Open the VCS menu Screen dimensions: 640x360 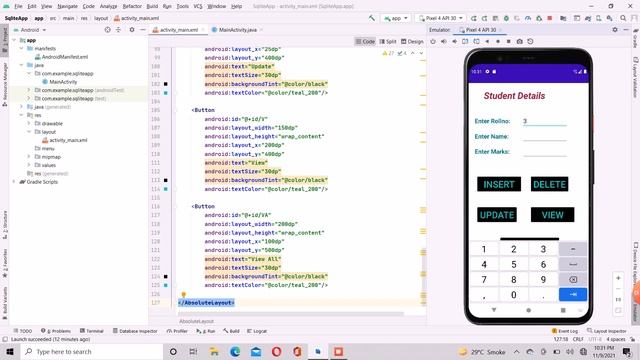(198, 6)
